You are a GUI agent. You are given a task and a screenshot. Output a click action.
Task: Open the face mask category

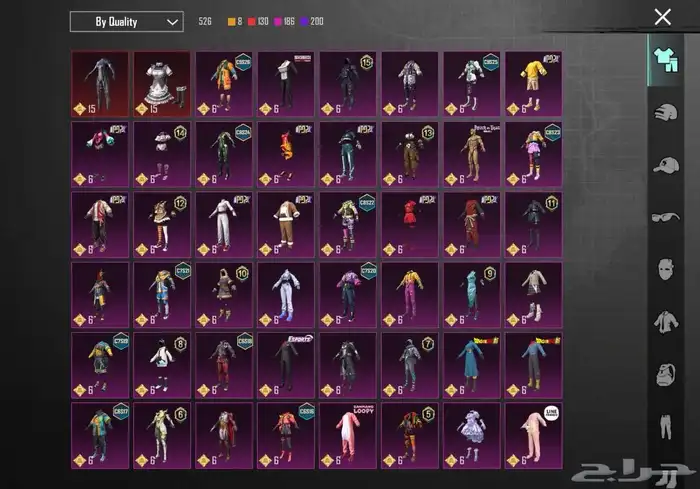(x=663, y=268)
